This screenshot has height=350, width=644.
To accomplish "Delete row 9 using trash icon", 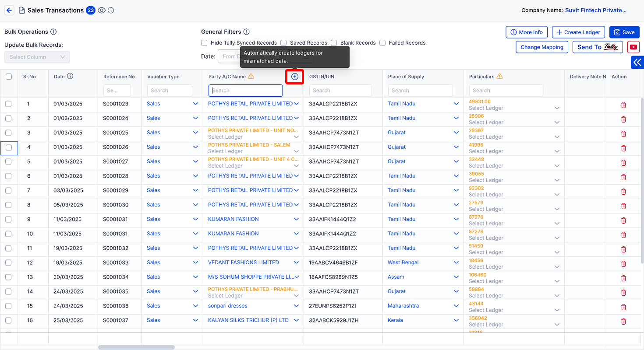I will (x=624, y=220).
